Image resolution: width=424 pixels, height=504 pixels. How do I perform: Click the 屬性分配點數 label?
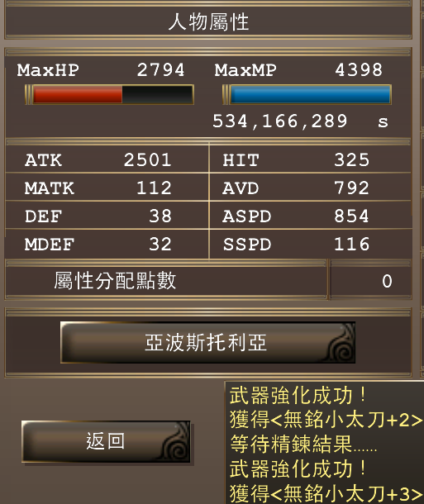tap(115, 281)
